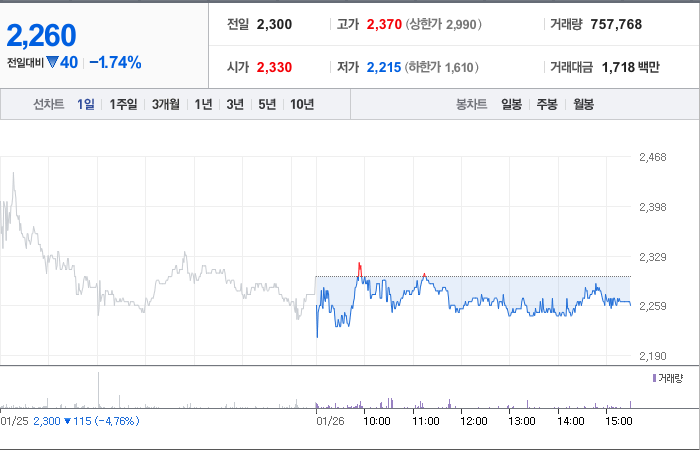Click the 거래량 value 757,768
The width and height of the screenshot is (700, 450).
(x=616, y=24)
